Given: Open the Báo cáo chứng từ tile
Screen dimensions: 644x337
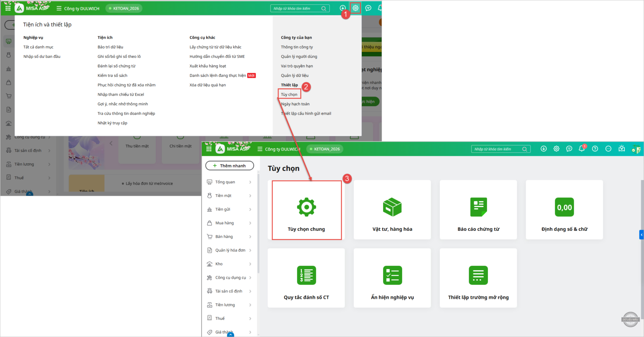Looking at the screenshot, I should click(x=478, y=210).
